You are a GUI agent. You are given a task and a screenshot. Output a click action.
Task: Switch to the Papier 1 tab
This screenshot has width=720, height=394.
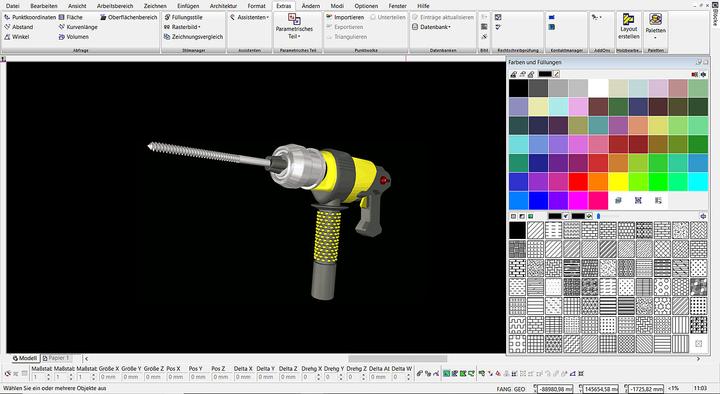pyautogui.click(x=56, y=358)
